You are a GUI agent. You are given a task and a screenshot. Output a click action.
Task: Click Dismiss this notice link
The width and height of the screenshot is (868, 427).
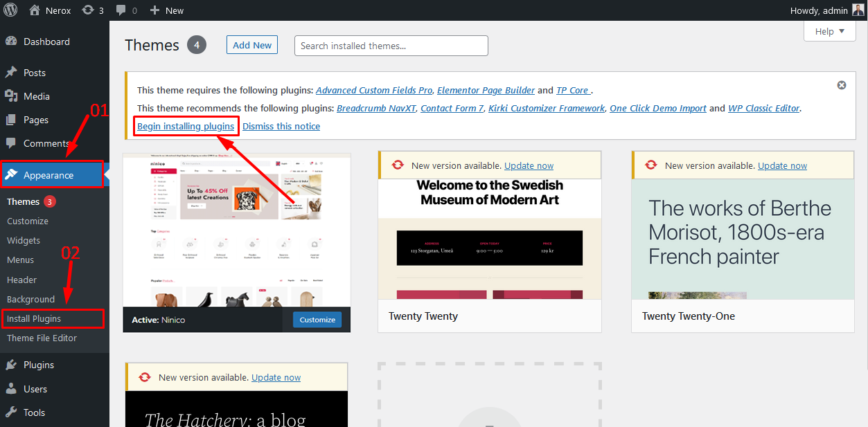coord(281,126)
